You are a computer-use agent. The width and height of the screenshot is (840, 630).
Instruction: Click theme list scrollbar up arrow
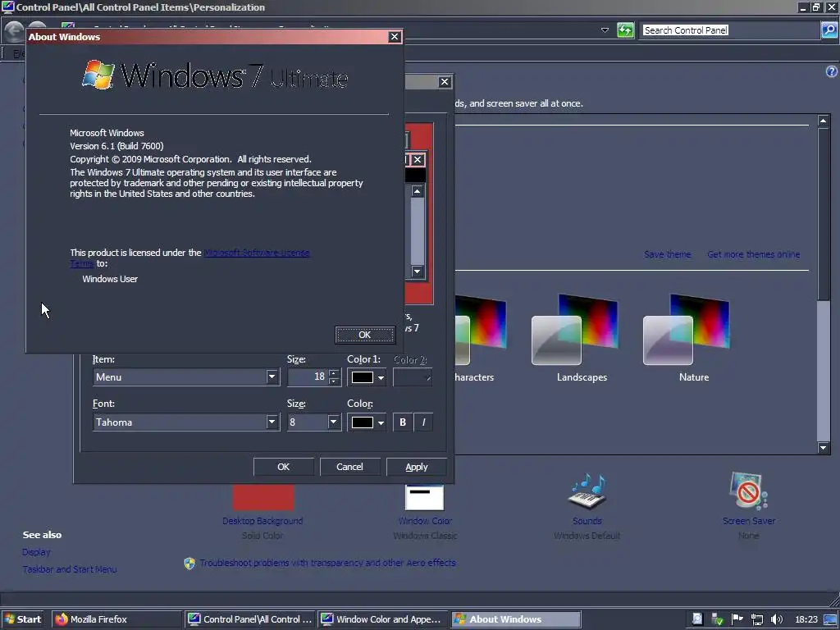824,121
